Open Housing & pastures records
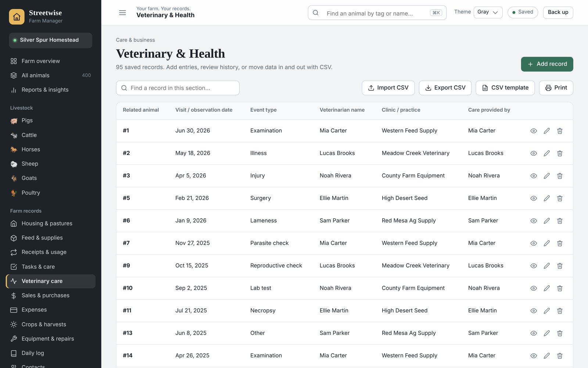Viewport: 588px width, 368px height. (x=50, y=223)
